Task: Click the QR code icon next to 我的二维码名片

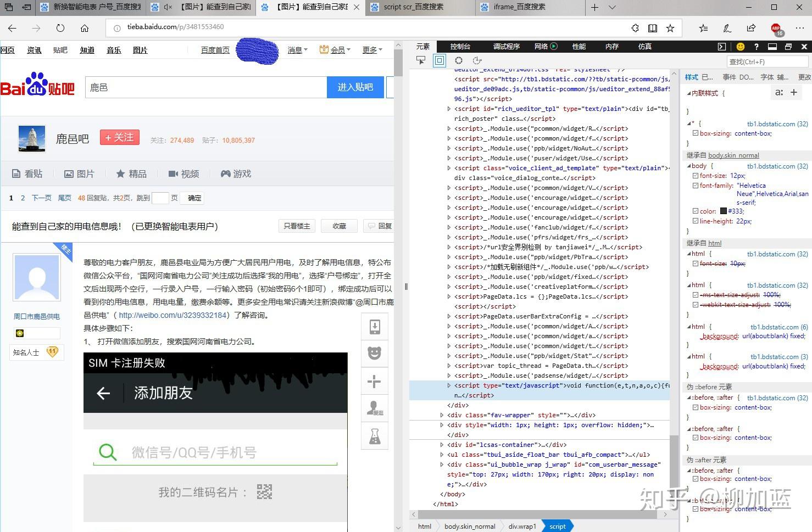Action: [264, 491]
